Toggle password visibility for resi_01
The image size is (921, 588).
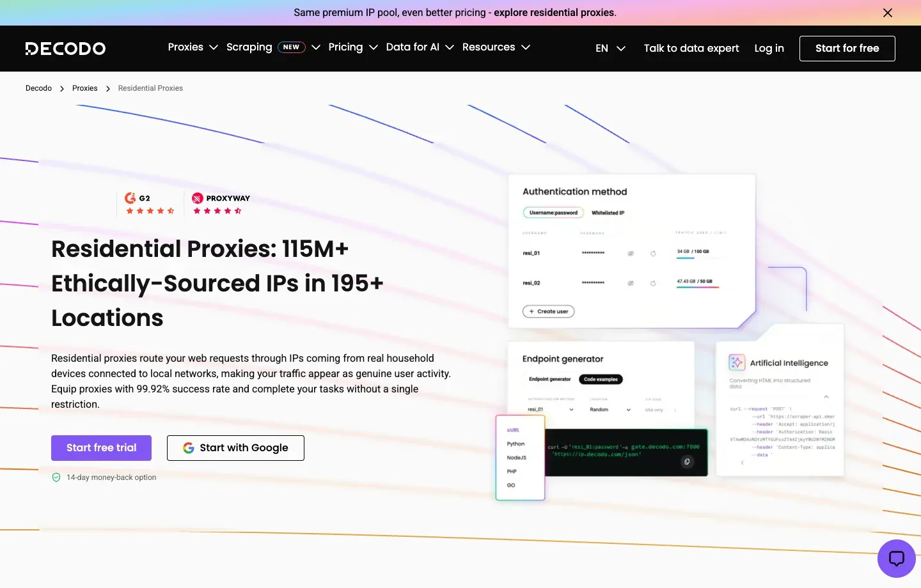point(631,254)
